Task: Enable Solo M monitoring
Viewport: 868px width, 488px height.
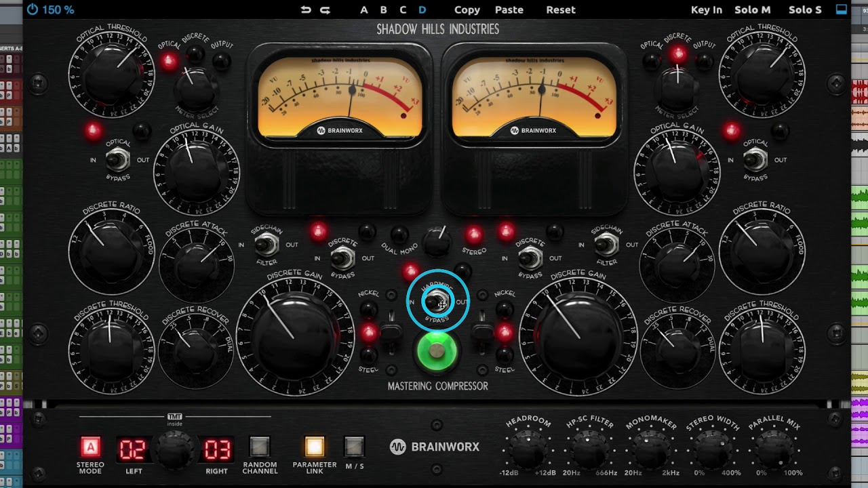Action: pos(753,9)
